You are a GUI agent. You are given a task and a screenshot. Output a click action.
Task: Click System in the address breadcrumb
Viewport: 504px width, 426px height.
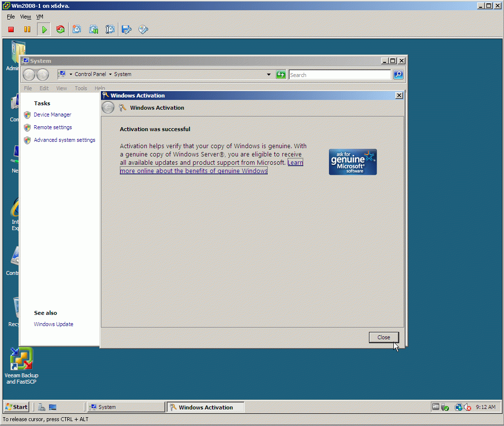tap(122, 74)
